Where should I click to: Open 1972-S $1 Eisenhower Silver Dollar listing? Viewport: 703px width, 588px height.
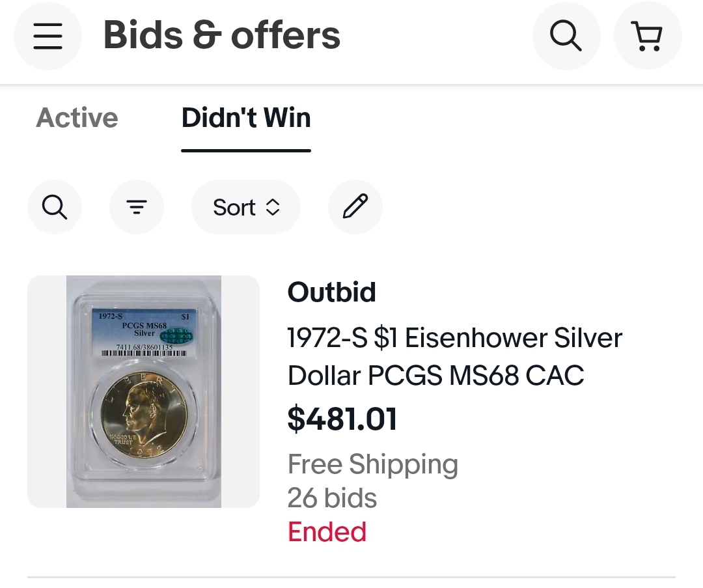[454, 356]
